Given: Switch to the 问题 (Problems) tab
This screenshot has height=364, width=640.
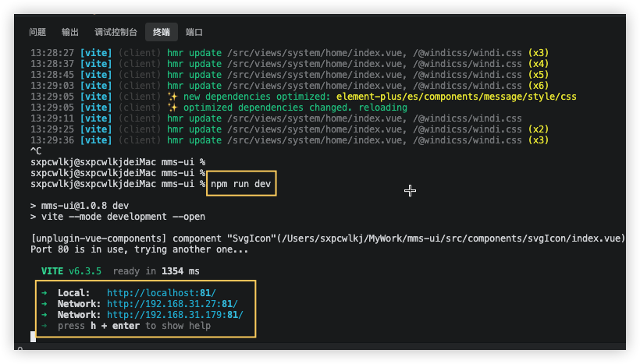Looking at the screenshot, I should pyautogui.click(x=37, y=32).
